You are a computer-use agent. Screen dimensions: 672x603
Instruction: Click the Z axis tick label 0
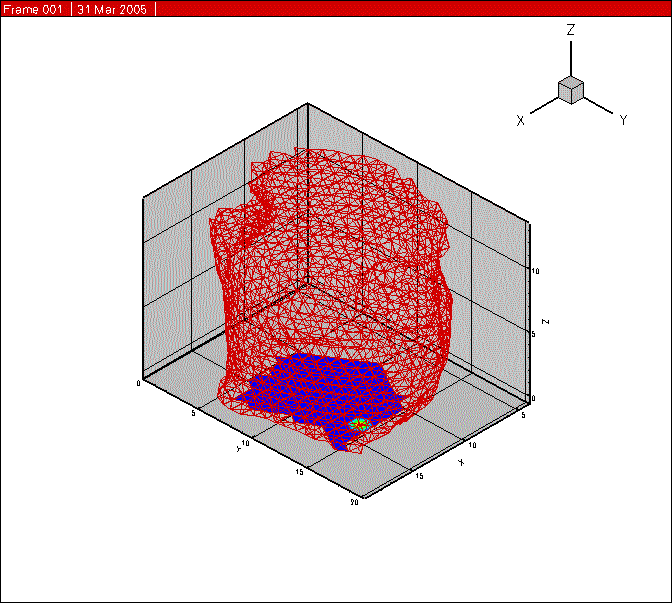click(532, 398)
